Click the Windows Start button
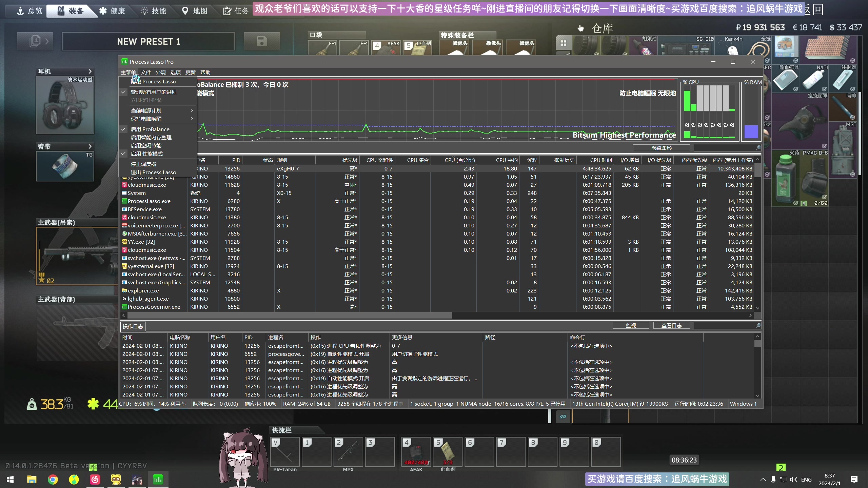 [x=10, y=479]
